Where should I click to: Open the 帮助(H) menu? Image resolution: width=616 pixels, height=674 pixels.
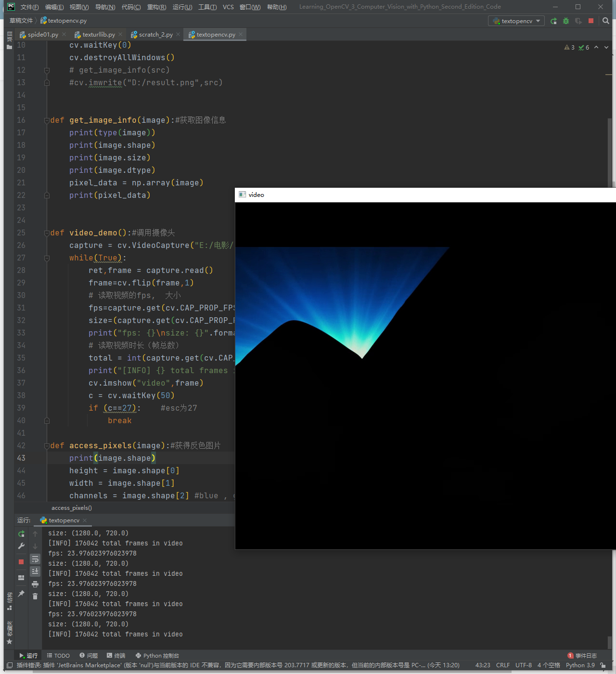pos(277,7)
